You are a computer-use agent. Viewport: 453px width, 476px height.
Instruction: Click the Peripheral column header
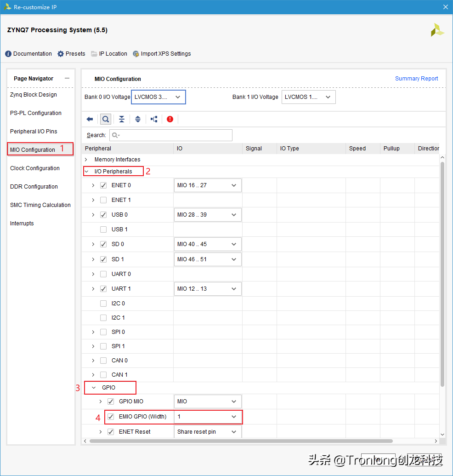click(98, 148)
